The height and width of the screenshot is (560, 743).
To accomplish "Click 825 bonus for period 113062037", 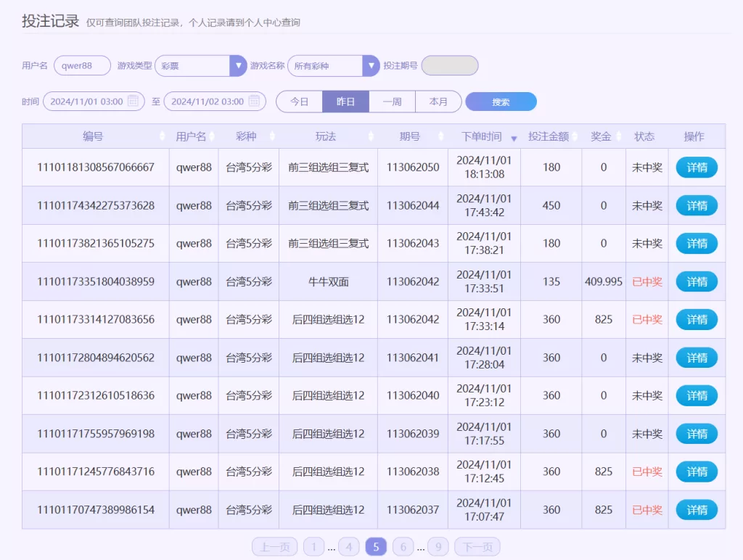I will [x=604, y=510].
